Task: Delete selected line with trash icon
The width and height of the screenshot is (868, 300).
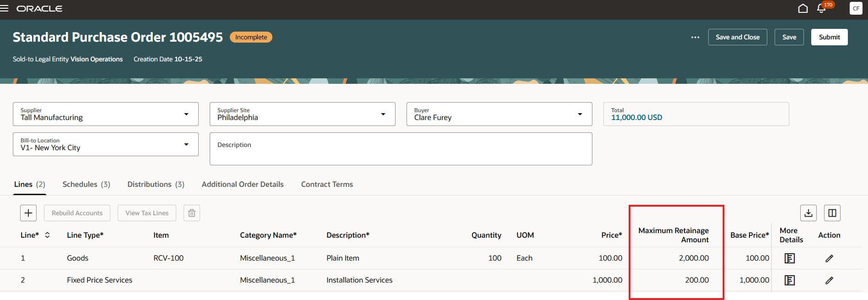Action: point(192,213)
